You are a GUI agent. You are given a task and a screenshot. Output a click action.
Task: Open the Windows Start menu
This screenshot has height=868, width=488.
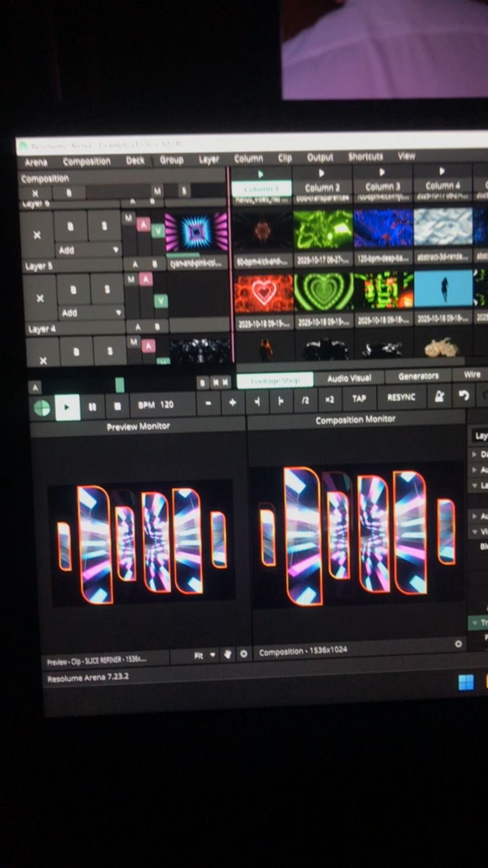[466, 682]
